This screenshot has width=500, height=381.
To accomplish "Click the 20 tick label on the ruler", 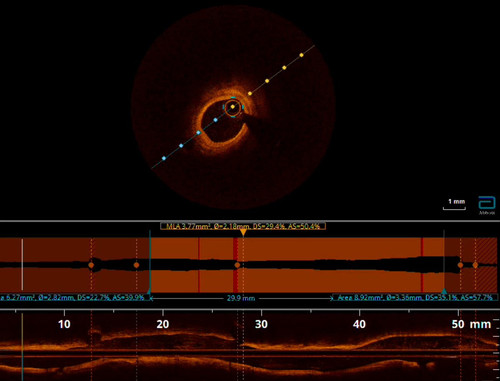I will 163,324.
